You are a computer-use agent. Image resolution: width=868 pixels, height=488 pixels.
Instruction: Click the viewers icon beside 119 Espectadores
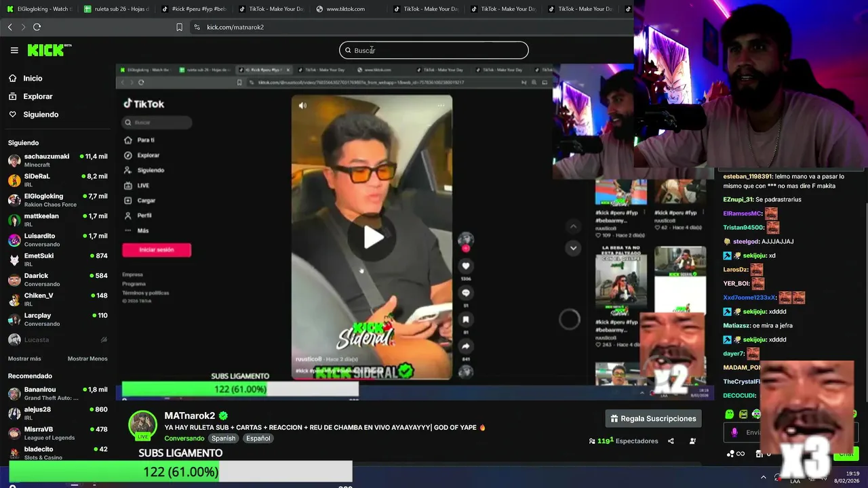tap(592, 441)
